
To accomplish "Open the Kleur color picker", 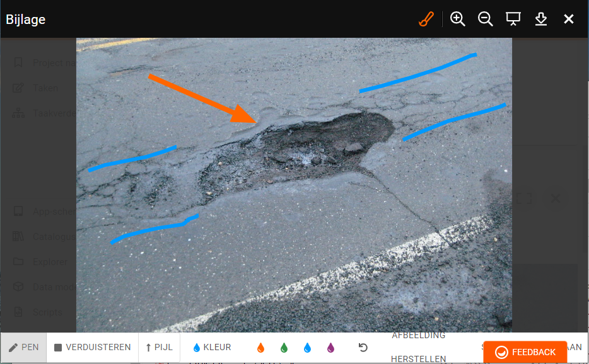I will pyautogui.click(x=212, y=348).
